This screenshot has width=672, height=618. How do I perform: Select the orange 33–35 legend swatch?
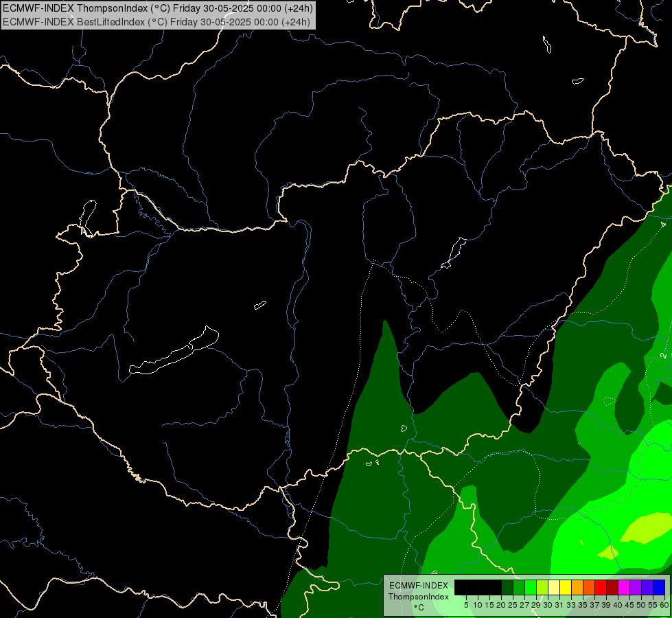(x=577, y=587)
